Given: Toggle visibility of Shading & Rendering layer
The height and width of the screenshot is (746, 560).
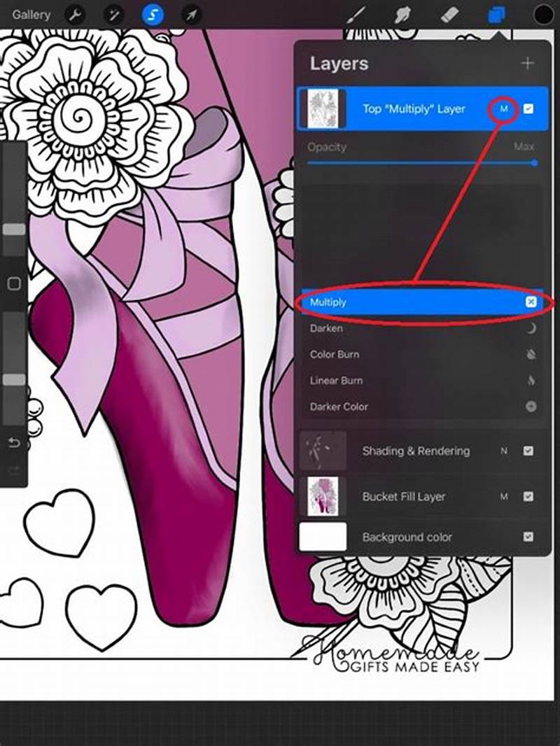Looking at the screenshot, I should [x=528, y=451].
